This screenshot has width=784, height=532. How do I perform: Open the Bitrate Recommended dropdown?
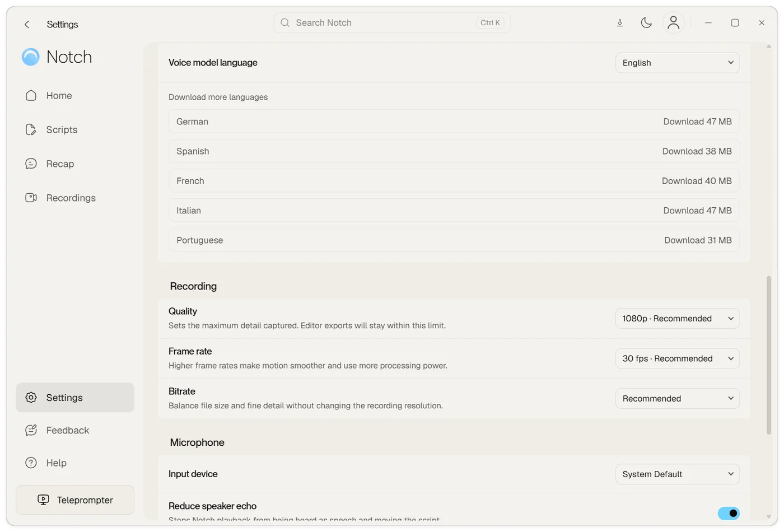677,398
